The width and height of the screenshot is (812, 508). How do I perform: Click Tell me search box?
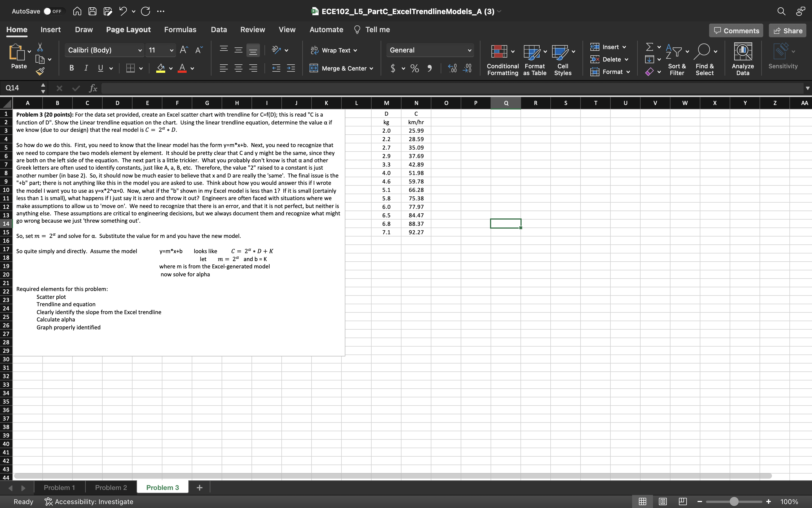coord(372,30)
